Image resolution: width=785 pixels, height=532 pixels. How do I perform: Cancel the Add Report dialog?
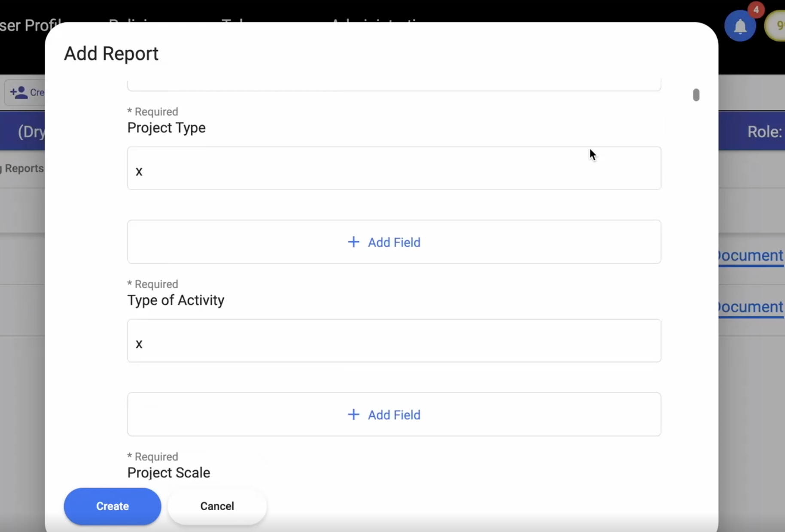217,506
